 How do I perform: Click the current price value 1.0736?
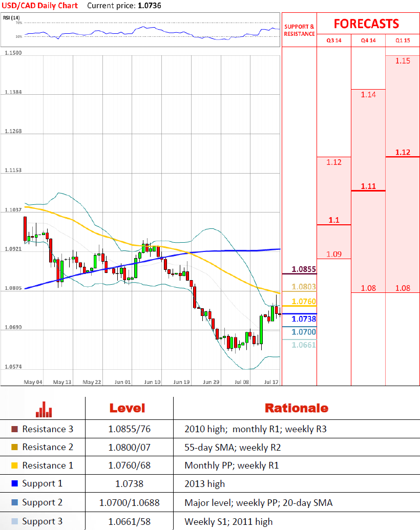(150, 6)
